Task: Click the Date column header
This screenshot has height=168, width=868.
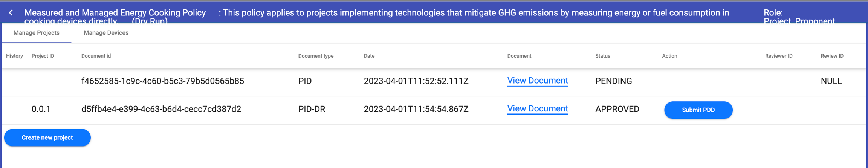Action: coord(369,56)
